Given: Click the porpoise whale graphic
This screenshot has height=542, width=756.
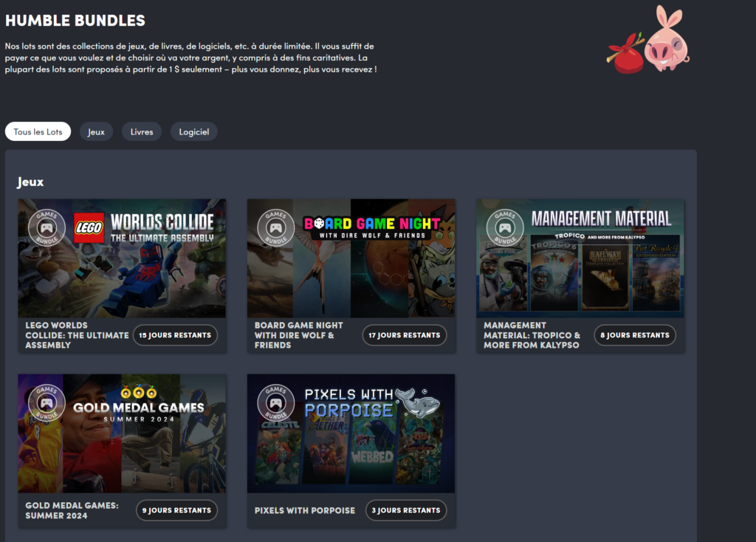Looking at the screenshot, I should pyautogui.click(x=418, y=402).
